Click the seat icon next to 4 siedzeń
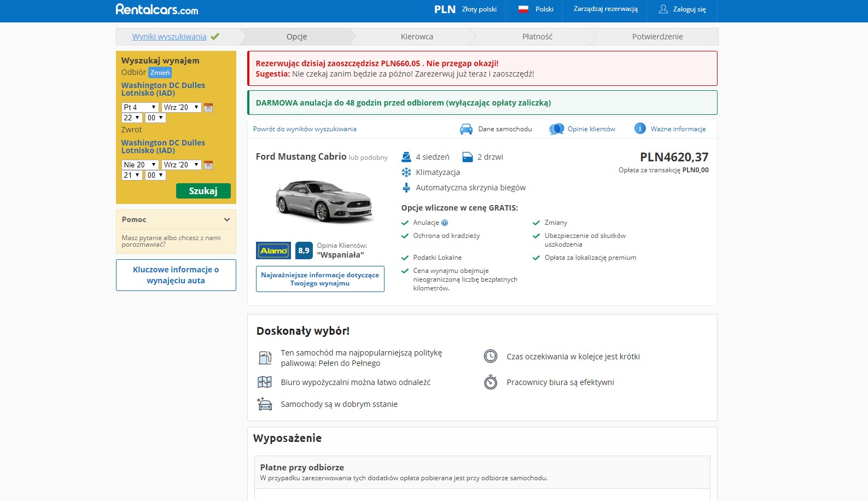 pos(406,157)
